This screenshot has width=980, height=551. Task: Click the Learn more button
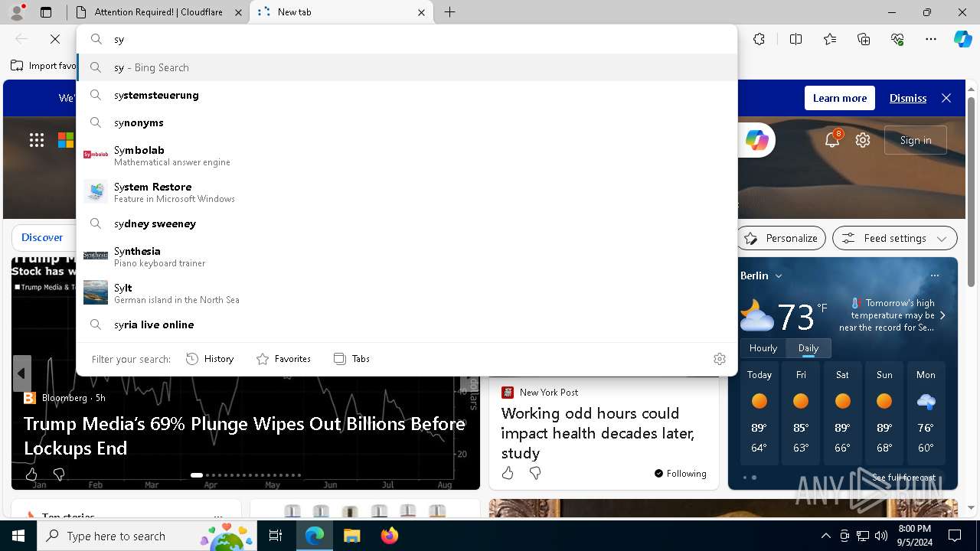pyautogui.click(x=840, y=98)
